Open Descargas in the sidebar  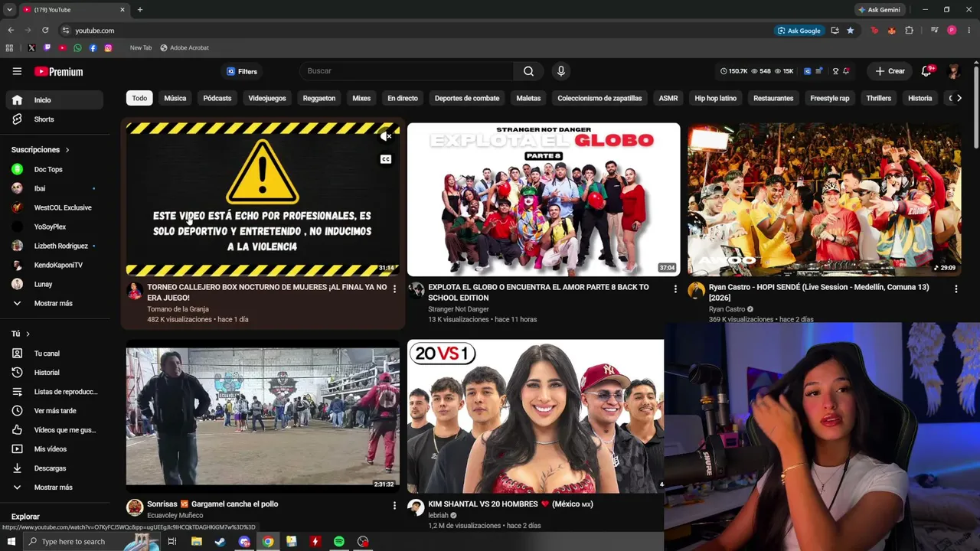(54, 468)
